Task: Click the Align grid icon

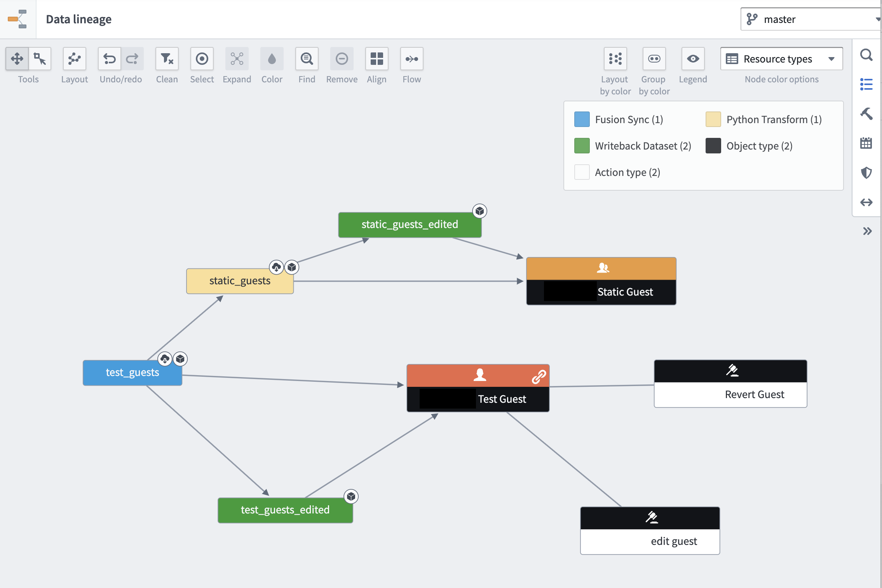Action: 377,59
